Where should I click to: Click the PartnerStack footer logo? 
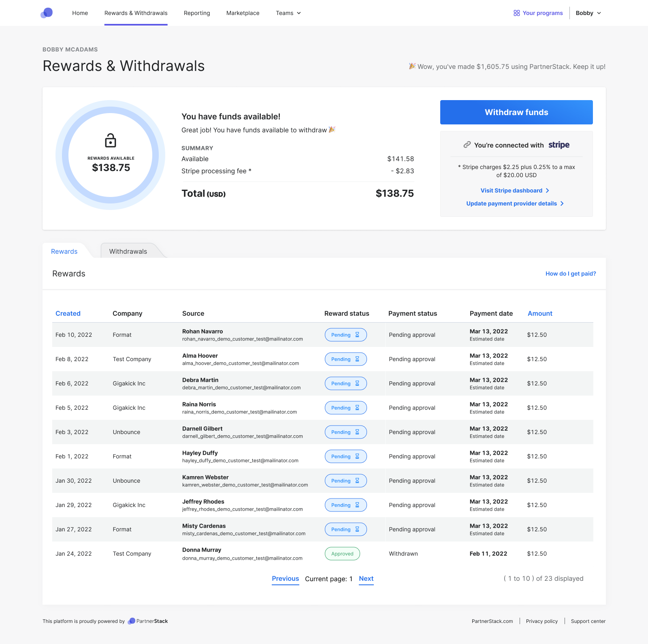[x=148, y=621]
